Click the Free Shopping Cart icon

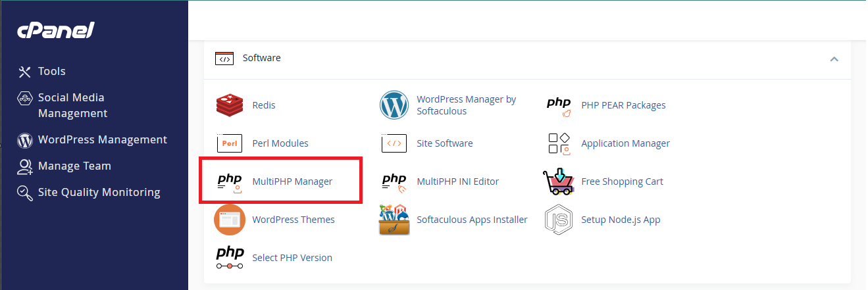(559, 181)
